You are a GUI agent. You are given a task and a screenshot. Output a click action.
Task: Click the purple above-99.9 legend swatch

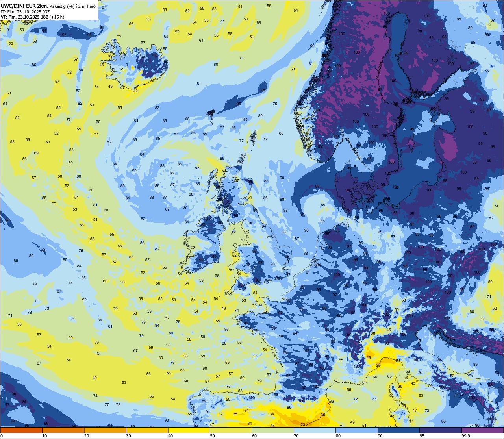point(482,430)
